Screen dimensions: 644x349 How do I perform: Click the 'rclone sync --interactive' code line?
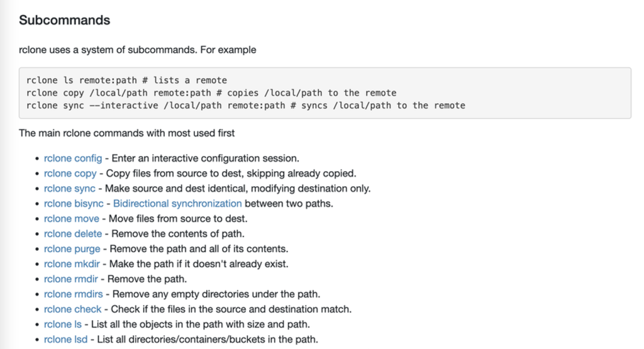pos(245,106)
